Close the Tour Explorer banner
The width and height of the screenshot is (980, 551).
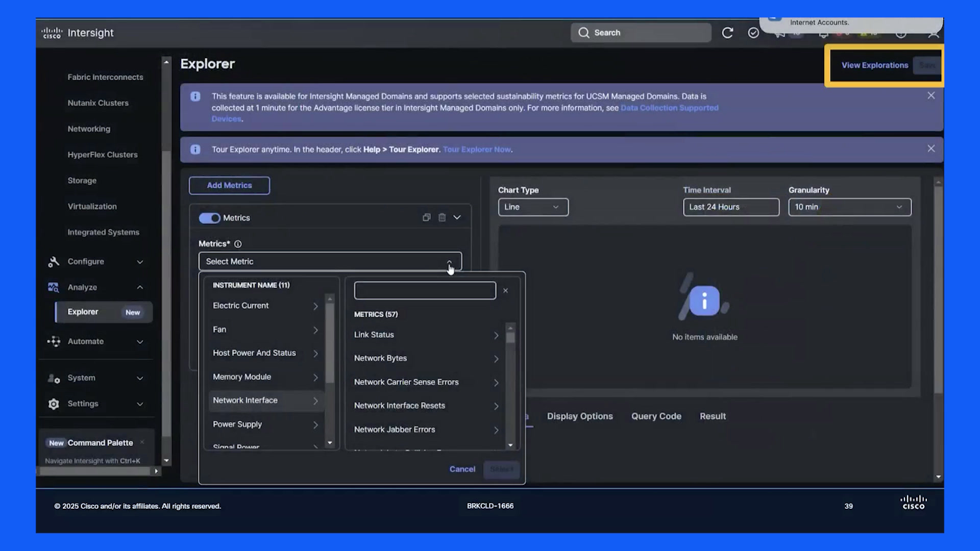pyautogui.click(x=931, y=148)
